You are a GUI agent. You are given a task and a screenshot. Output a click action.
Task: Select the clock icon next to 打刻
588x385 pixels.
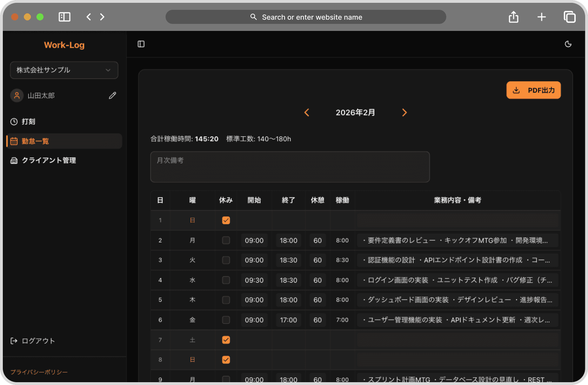coord(14,122)
